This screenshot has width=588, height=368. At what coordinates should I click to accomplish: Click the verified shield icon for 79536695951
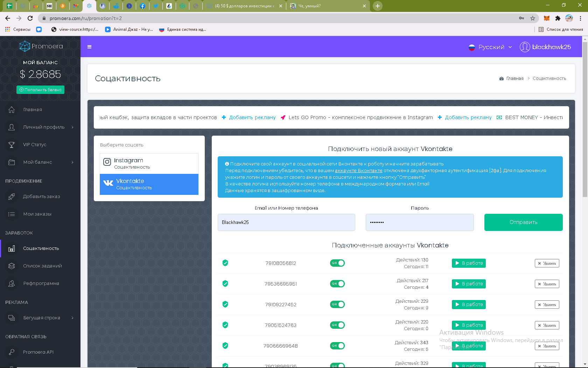coord(225,284)
